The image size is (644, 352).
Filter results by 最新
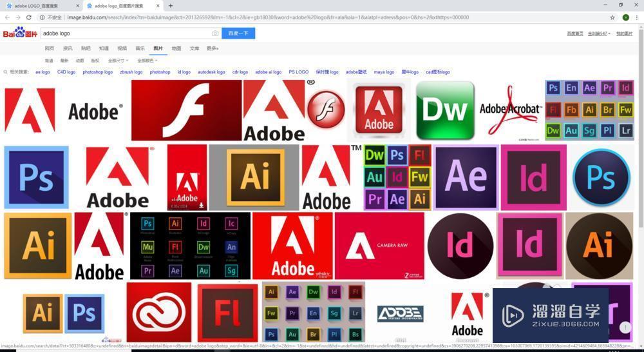coord(64,61)
